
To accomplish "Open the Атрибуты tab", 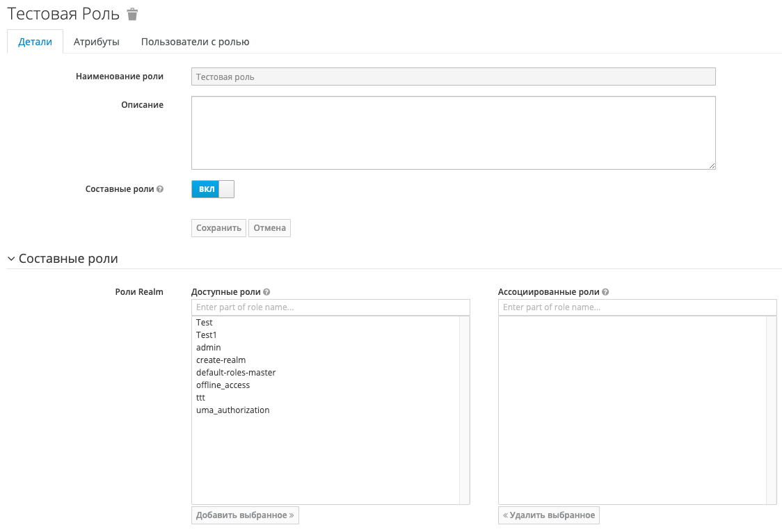I will [97, 42].
